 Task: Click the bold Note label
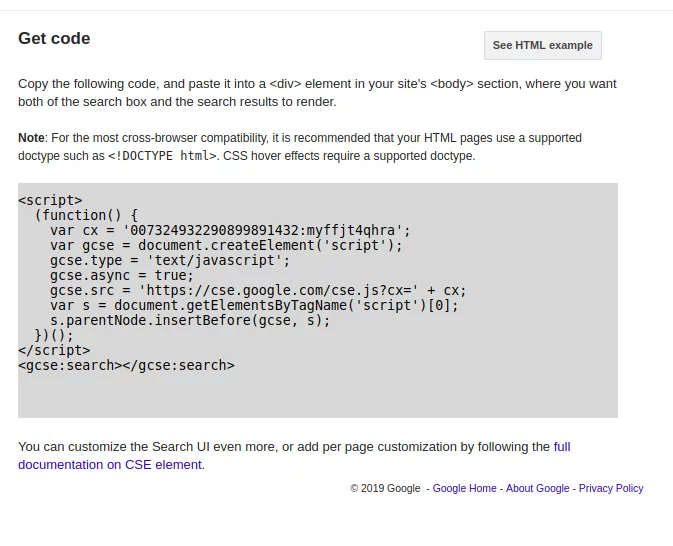tap(31, 138)
